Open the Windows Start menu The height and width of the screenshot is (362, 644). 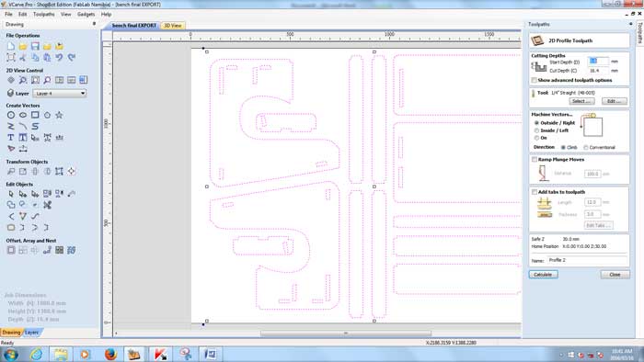(x=10, y=354)
